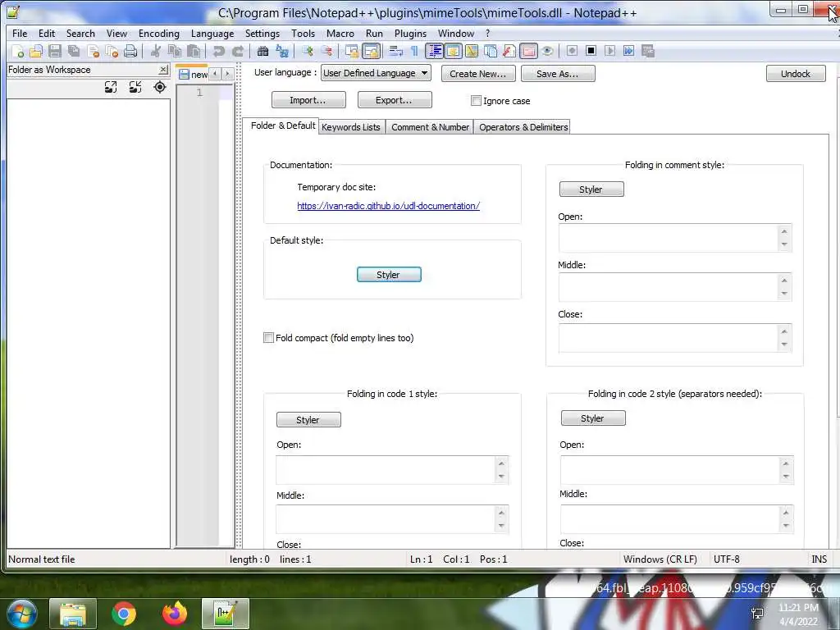Open the Encoding menu
The width and height of the screenshot is (840, 630).
pyautogui.click(x=159, y=33)
